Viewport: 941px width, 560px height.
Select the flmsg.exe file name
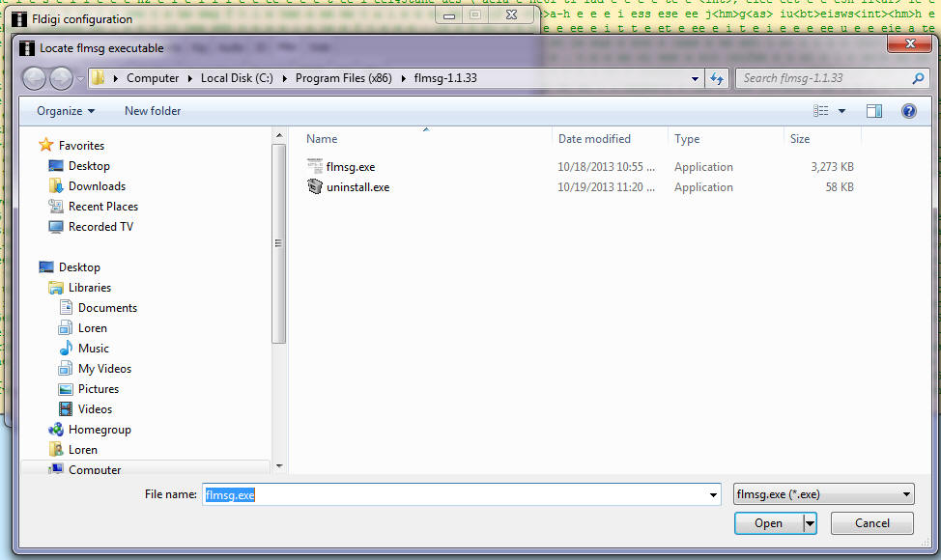coord(351,167)
